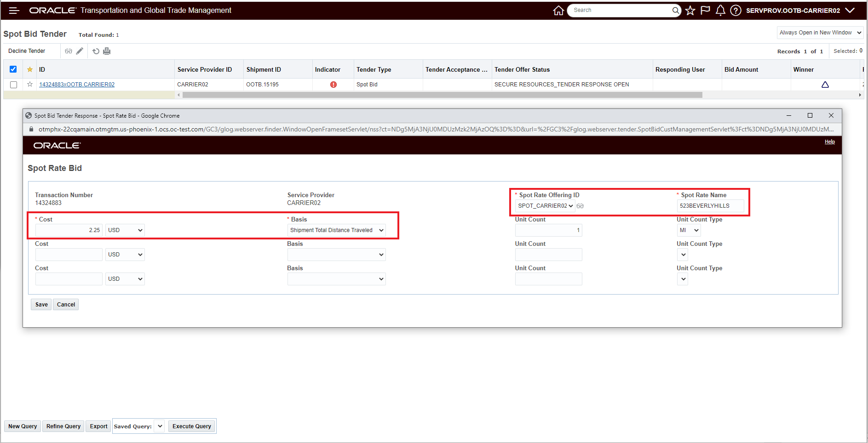Image resolution: width=868 pixels, height=443 pixels.
Task: Click the Refine Query button
Action: point(63,426)
